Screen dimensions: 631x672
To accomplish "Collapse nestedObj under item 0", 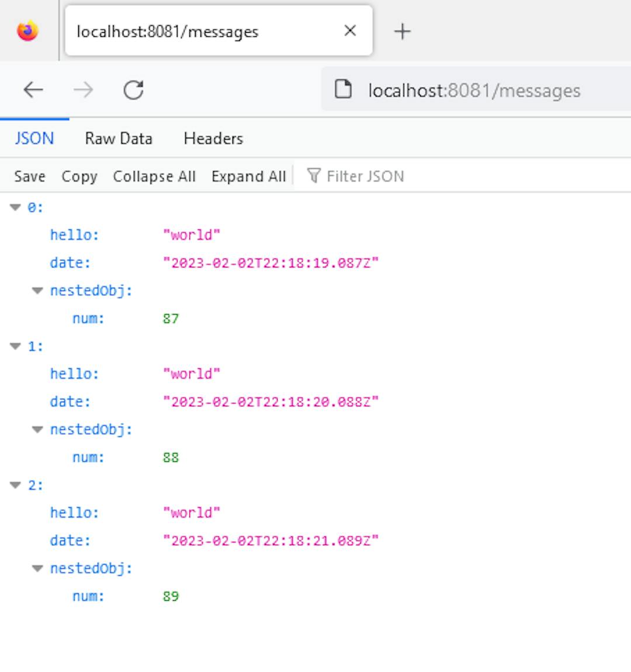I will pos(38,291).
